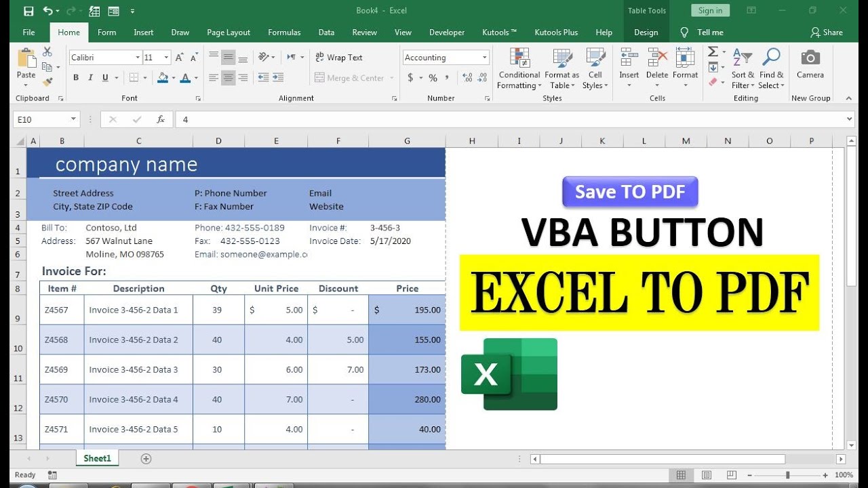Add a new sheet with plus icon
This screenshot has width=868, height=488.
(x=146, y=459)
